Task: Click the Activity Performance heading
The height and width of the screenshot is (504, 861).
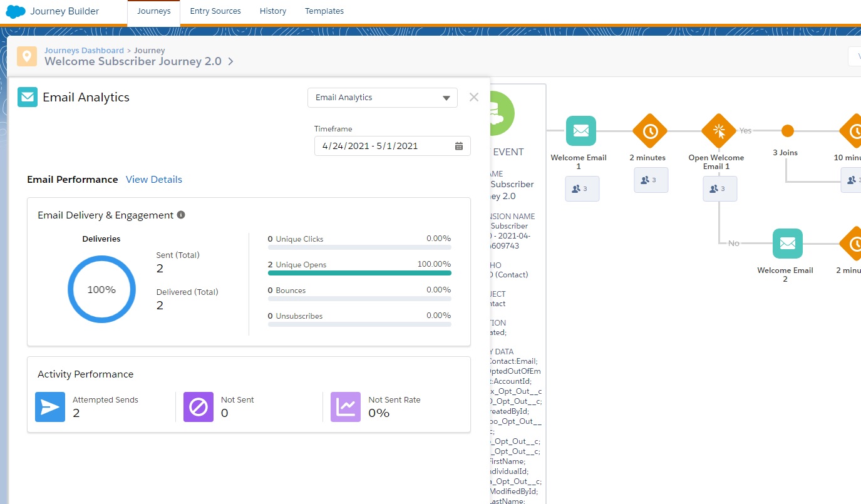Action: [x=86, y=374]
